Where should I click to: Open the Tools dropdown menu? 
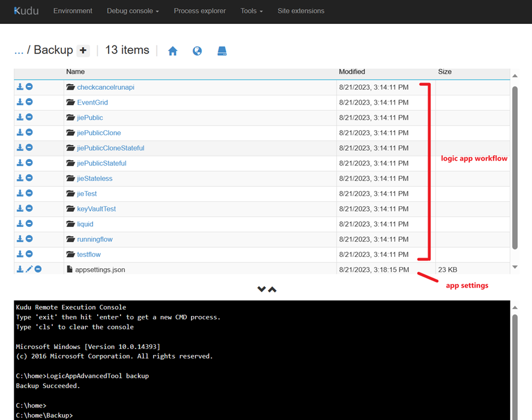251,11
